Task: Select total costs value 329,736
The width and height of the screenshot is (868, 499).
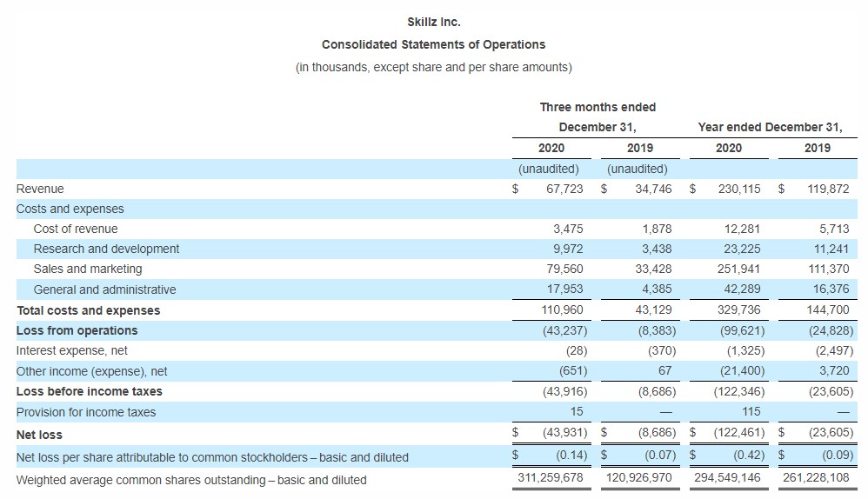Action: coord(739,309)
